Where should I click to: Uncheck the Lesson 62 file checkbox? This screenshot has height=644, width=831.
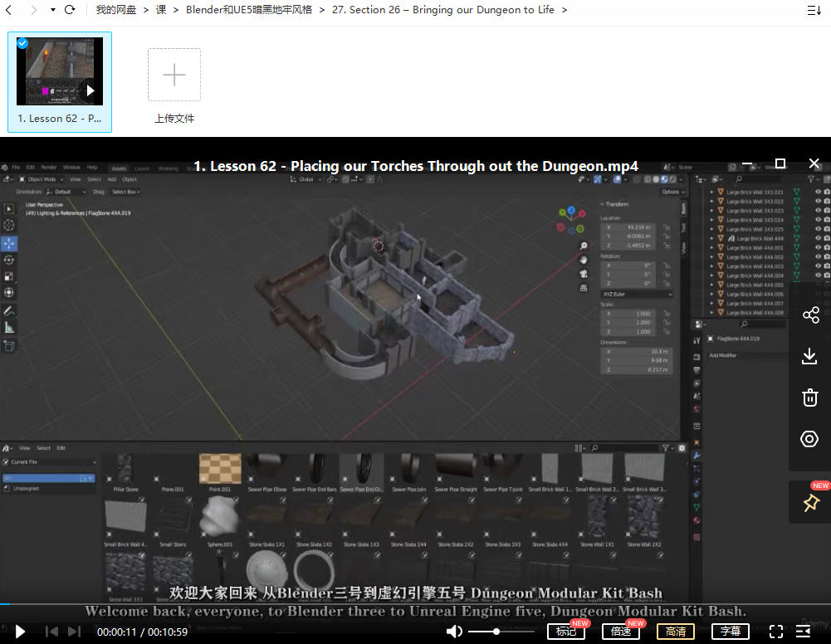22,43
